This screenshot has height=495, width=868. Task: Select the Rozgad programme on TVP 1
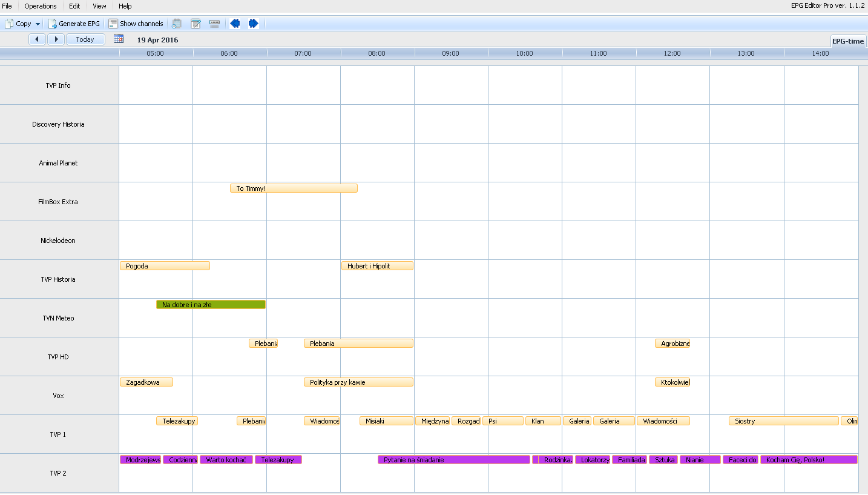466,421
